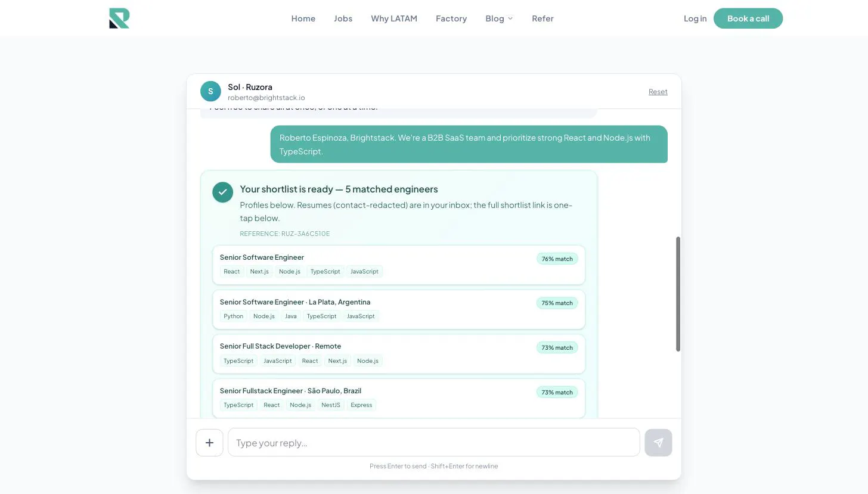This screenshot has width=868, height=494.
Task: Click the TypeScript tag on the Remote card
Action: pyautogui.click(x=238, y=361)
